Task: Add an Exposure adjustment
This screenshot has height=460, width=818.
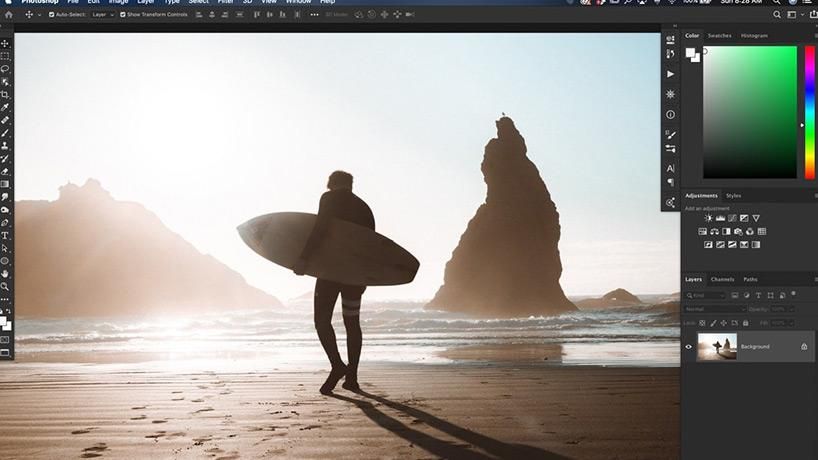Action: tap(744, 218)
